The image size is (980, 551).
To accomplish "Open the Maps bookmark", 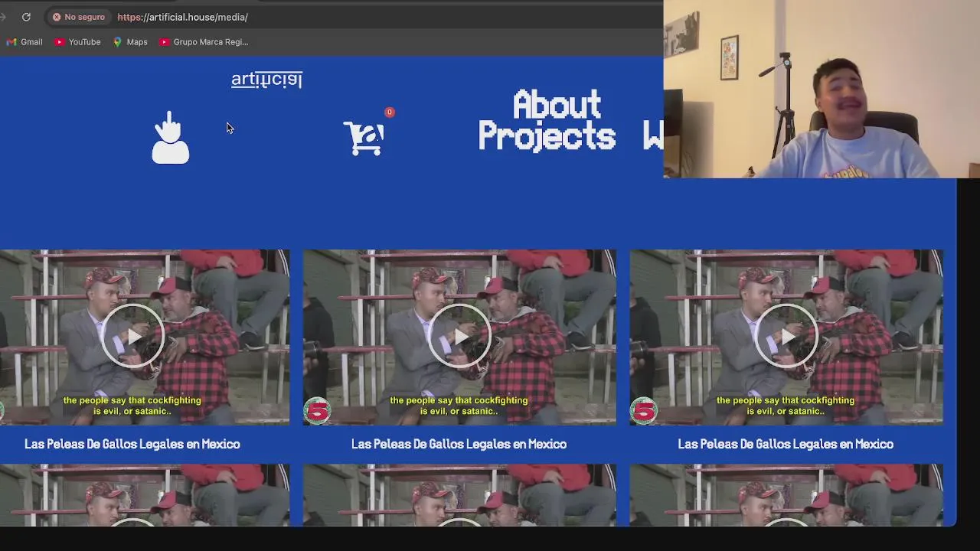I will [130, 42].
